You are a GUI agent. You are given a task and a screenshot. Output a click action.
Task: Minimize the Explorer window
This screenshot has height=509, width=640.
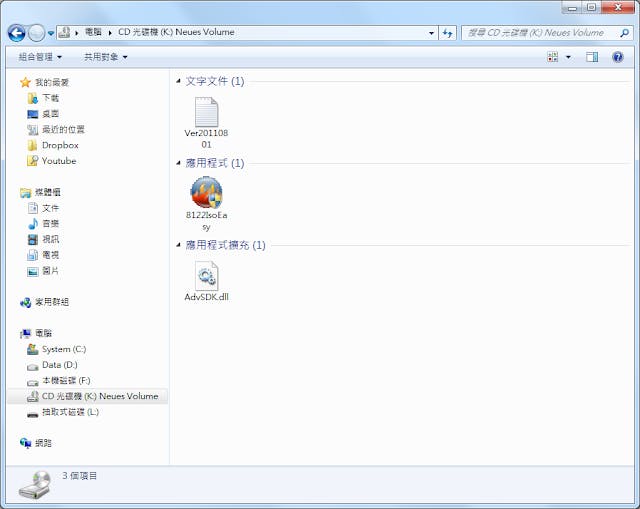(572, 7)
